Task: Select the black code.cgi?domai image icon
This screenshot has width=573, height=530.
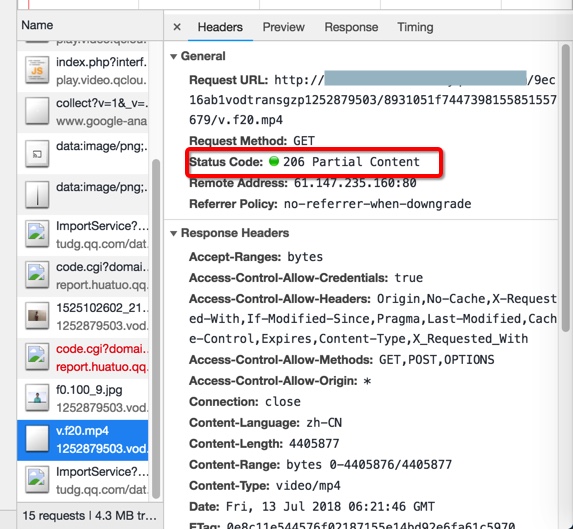Action: tap(37, 275)
